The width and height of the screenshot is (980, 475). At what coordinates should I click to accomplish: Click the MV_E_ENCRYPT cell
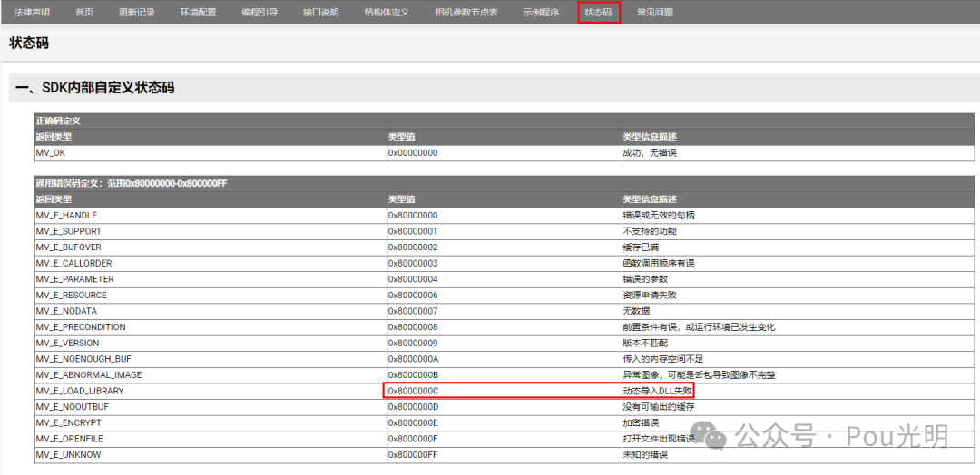click(211, 422)
